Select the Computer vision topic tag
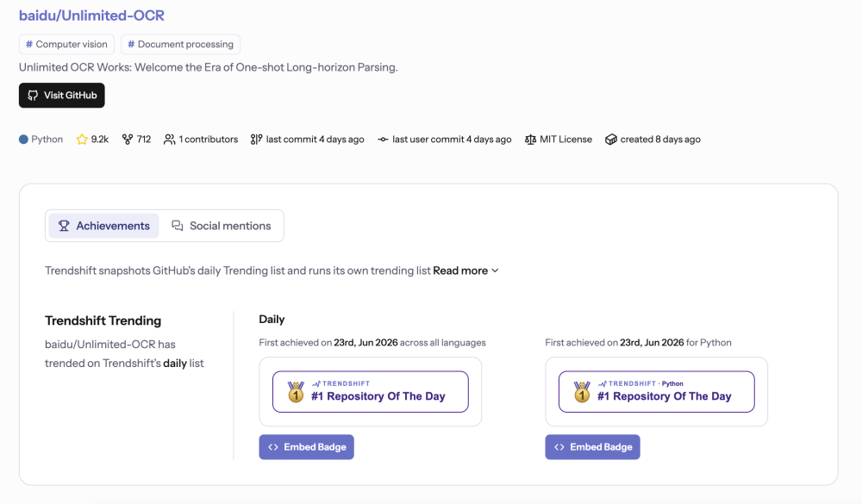Image resolution: width=862 pixels, height=504 pixels. [66, 44]
